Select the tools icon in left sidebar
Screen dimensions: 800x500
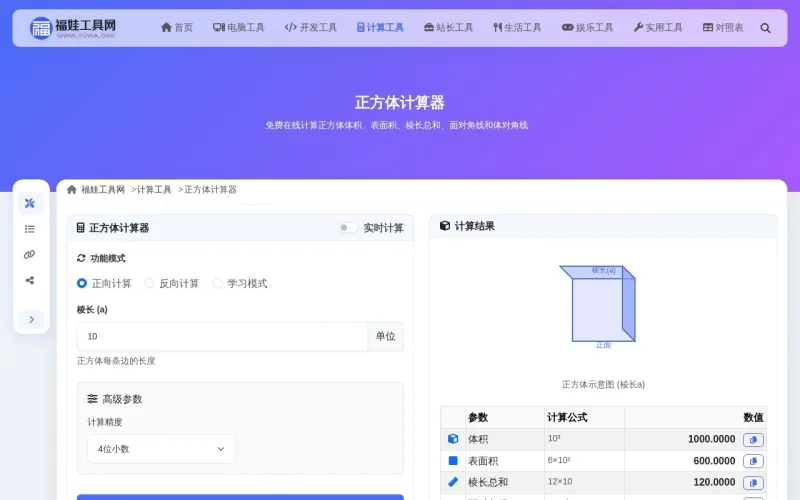tap(30, 203)
